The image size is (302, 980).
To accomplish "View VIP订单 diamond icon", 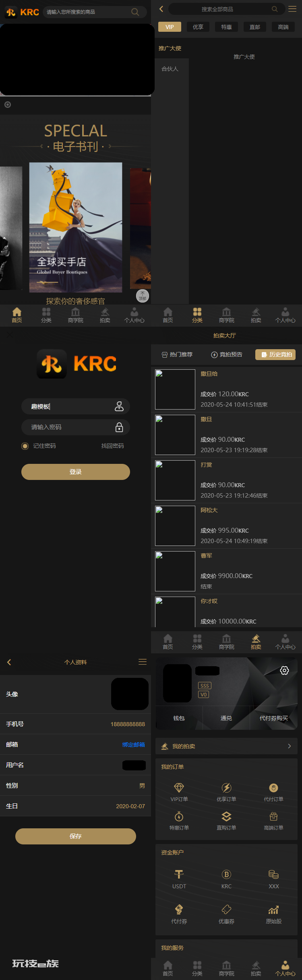I will pyautogui.click(x=179, y=787).
